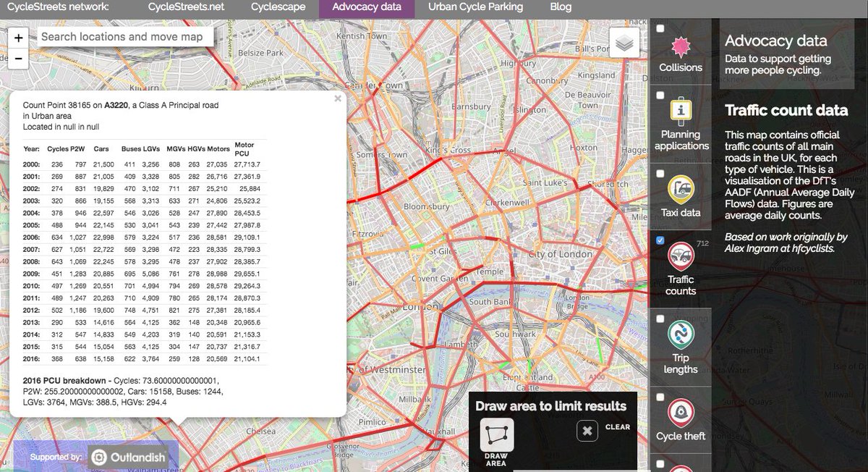868x472 pixels.
Task: Select the Advocacy data tab
Action: [x=367, y=8]
